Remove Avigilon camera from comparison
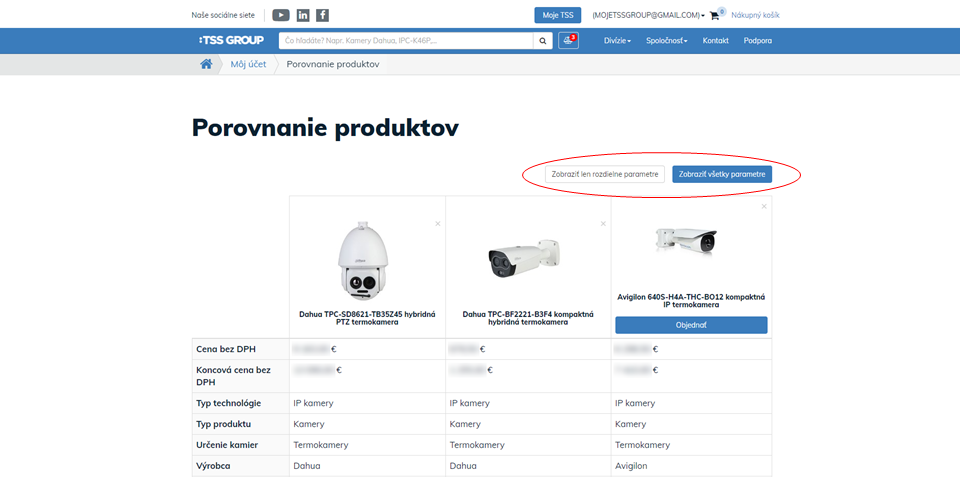The height and width of the screenshot is (480, 960). pos(764,207)
